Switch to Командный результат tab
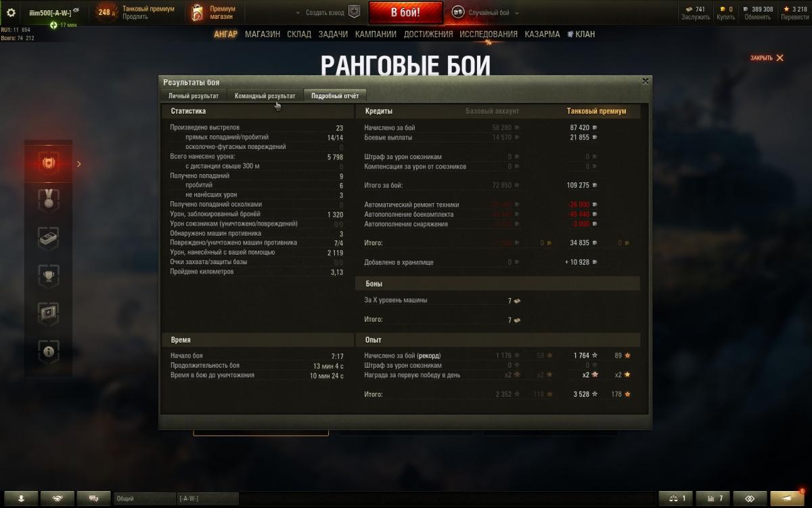The width and height of the screenshot is (812, 508). [265, 96]
